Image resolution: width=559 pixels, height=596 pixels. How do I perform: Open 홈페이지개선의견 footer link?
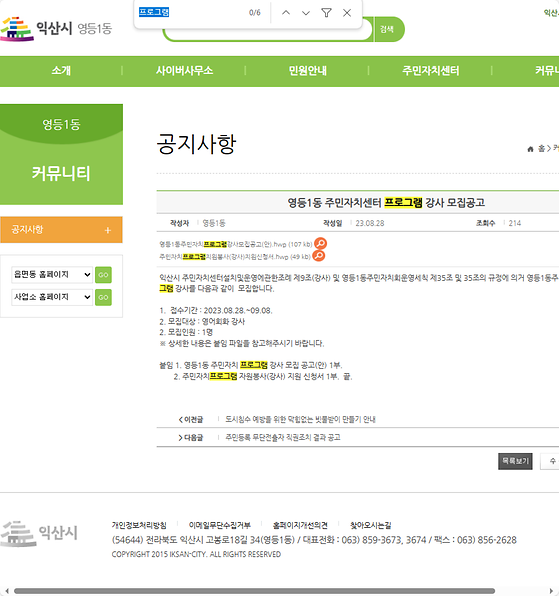click(x=300, y=525)
